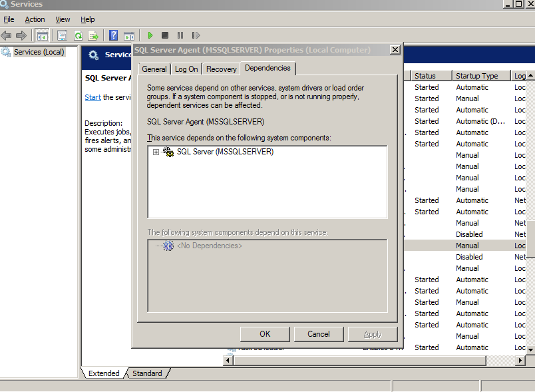Refresh the services list via toolbar icon
This screenshot has width=535, height=392.
tap(78, 35)
